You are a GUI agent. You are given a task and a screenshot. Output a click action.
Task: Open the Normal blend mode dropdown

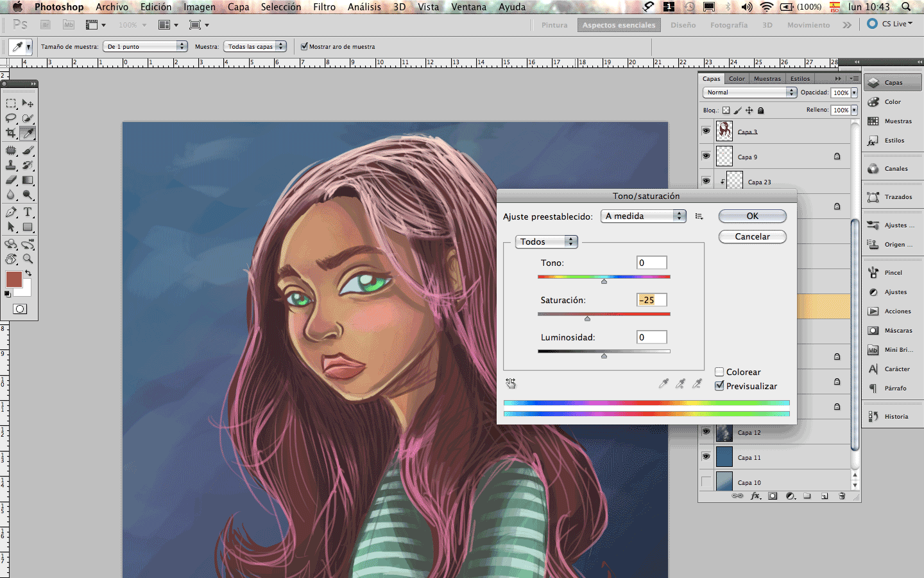(x=749, y=92)
